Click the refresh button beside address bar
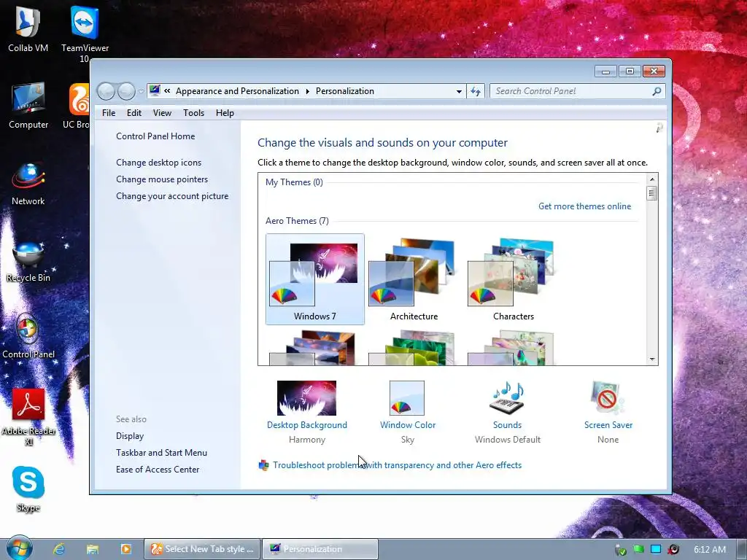The height and width of the screenshot is (560, 747). click(x=476, y=91)
